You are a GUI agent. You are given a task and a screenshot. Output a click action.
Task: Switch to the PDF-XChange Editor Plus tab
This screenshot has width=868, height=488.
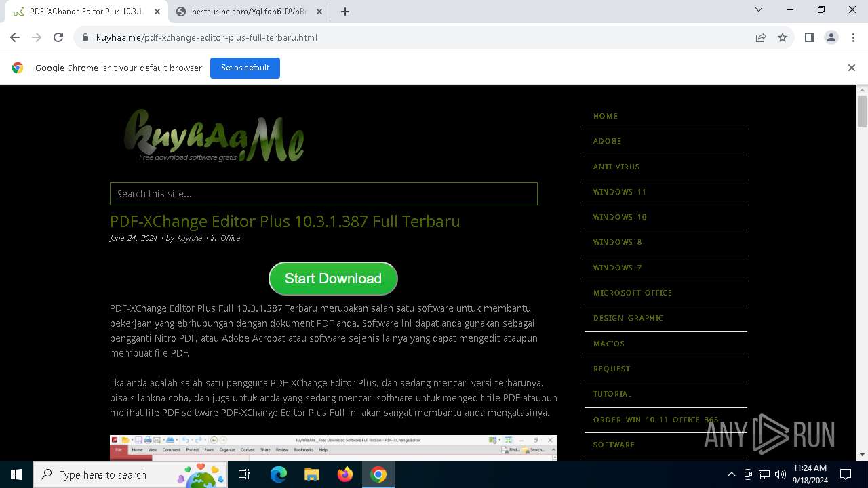point(86,12)
